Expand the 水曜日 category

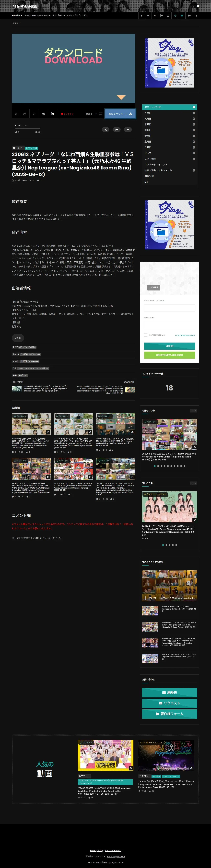194,124
